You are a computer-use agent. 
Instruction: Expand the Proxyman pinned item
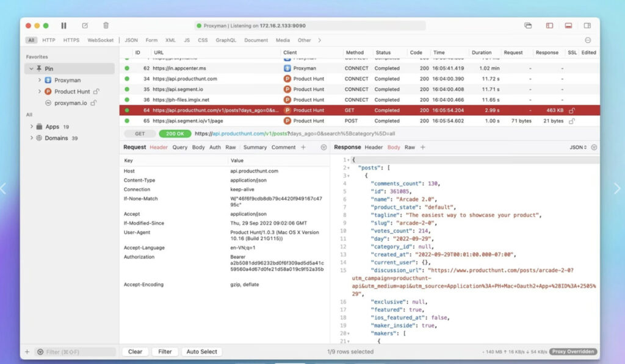(40, 80)
